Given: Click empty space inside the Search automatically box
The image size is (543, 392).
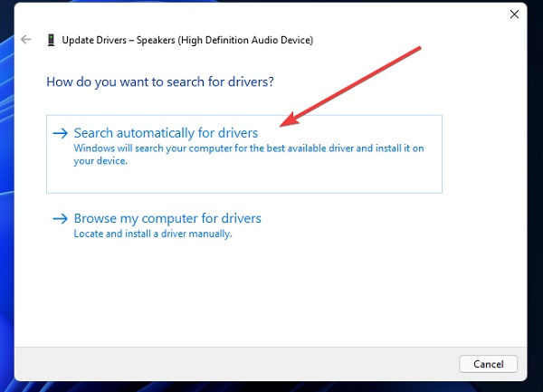Looking at the screenshot, I should click(x=243, y=178).
